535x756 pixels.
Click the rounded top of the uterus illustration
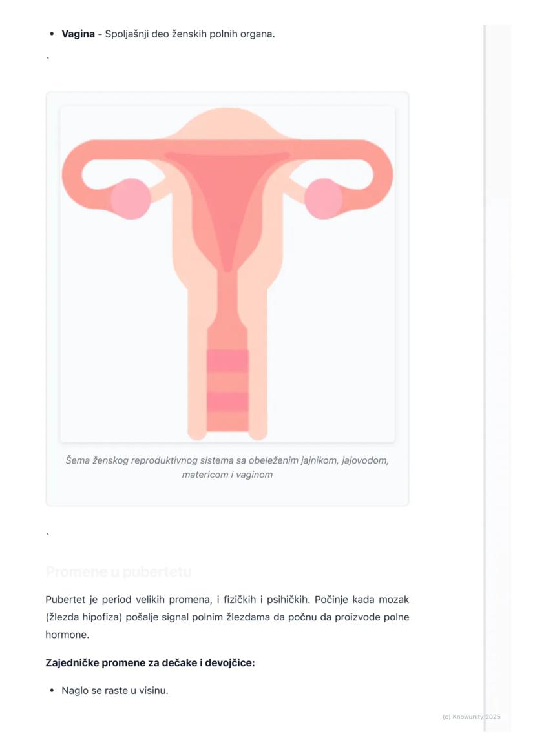[x=227, y=124]
